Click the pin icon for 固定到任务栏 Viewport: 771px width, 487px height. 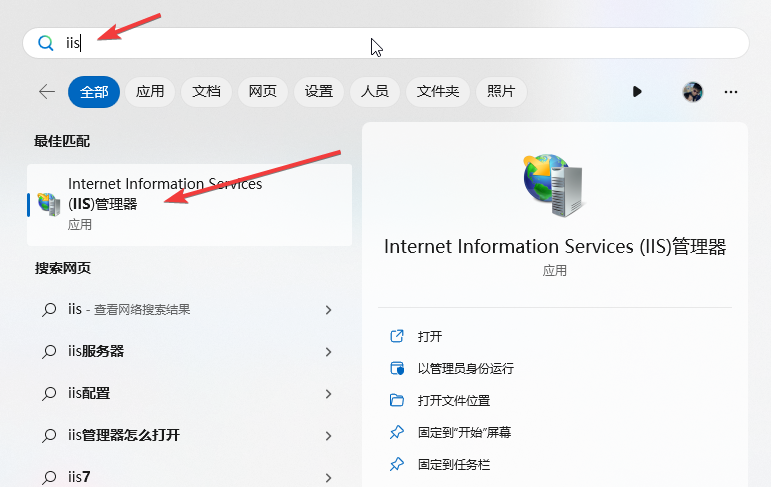click(x=397, y=464)
